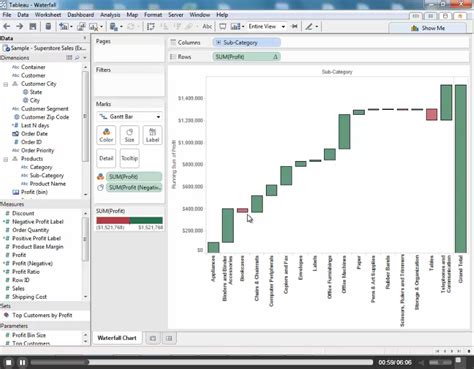Image resolution: width=474 pixels, height=369 pixels.
Task: Select the Order Date dimension
Action: click(34, 134)
